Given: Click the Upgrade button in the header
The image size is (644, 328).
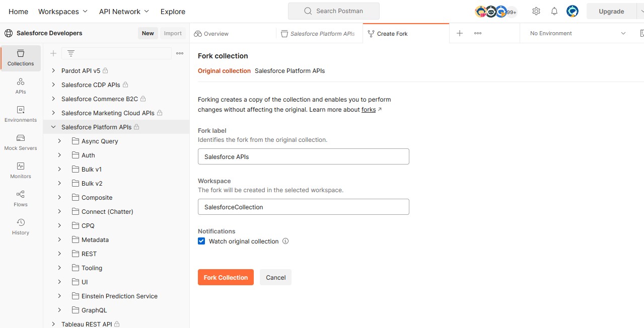Looking at the screenshot, I should (x=611, y=11).
